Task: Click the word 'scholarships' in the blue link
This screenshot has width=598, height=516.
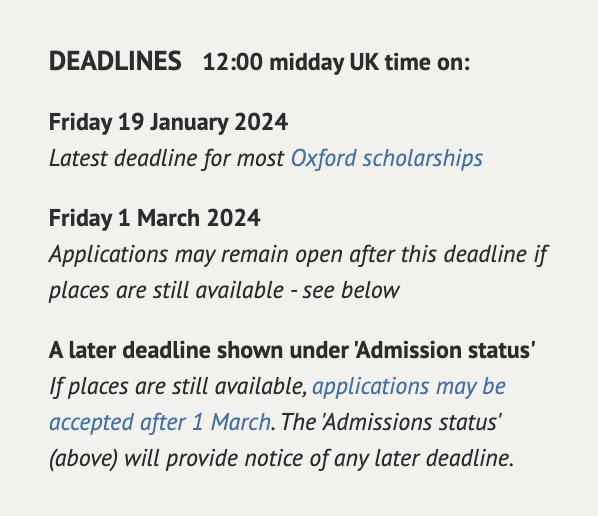Action: pos(423,158)
